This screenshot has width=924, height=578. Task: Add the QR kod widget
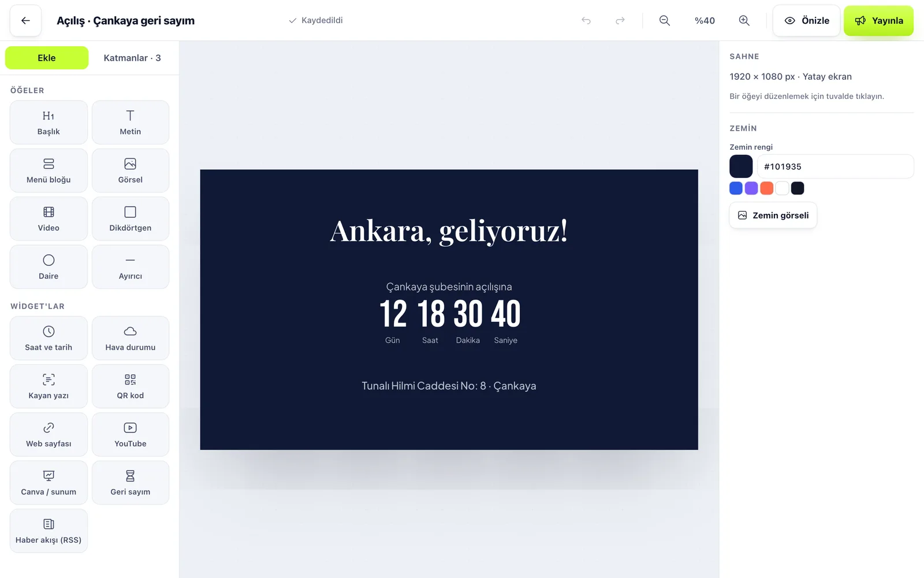[x=131, y=386]
